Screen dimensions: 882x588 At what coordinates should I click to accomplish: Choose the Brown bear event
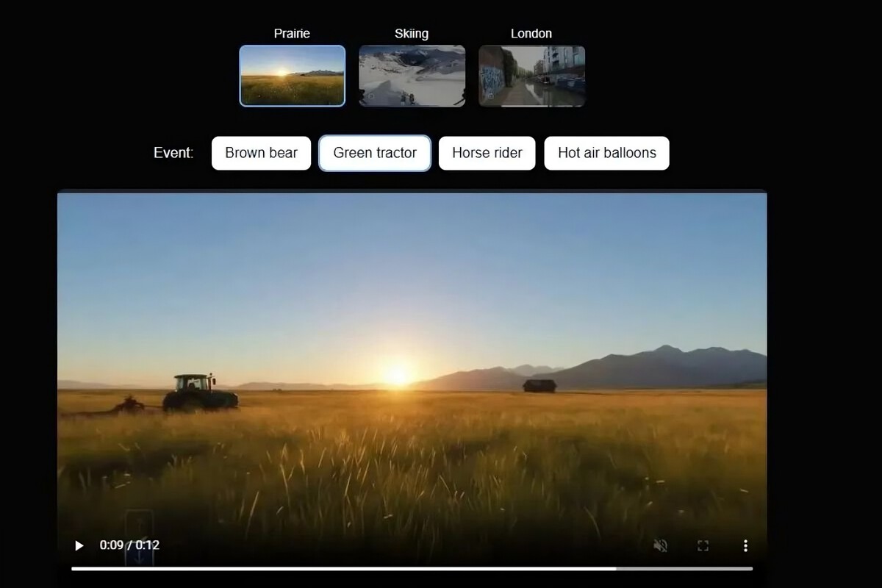click(x=261, y=153)
